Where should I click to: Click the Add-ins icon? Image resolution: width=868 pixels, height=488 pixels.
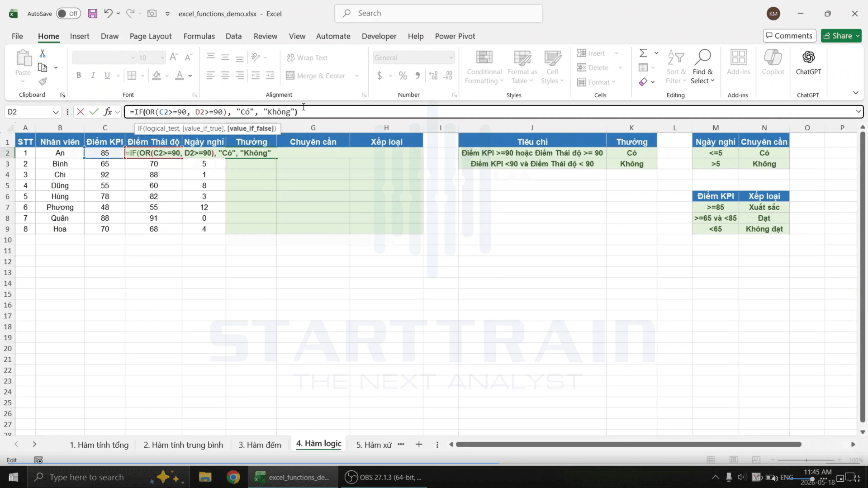738,63
